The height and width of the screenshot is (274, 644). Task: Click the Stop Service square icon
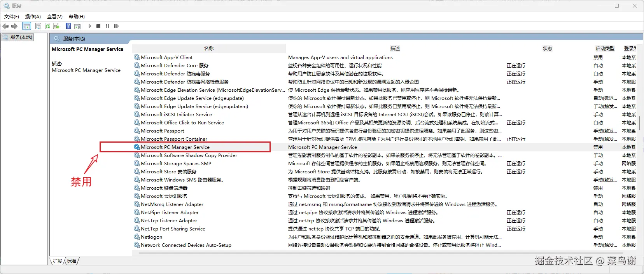98,26
